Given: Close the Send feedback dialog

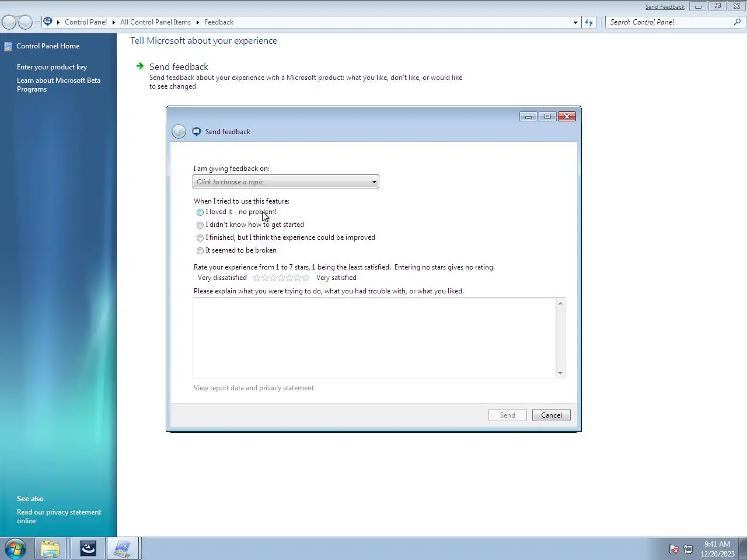Looking at the screenshot, I should pos(567,116).
